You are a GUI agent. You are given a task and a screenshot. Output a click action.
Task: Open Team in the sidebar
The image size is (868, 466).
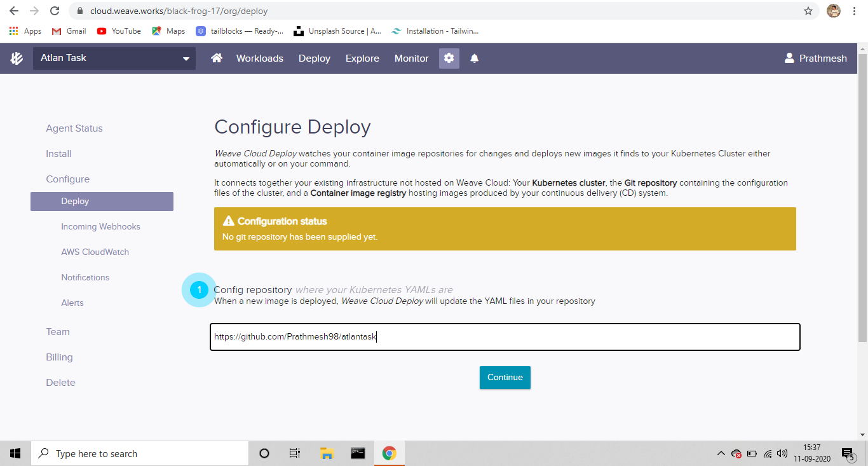pos(58,332)
